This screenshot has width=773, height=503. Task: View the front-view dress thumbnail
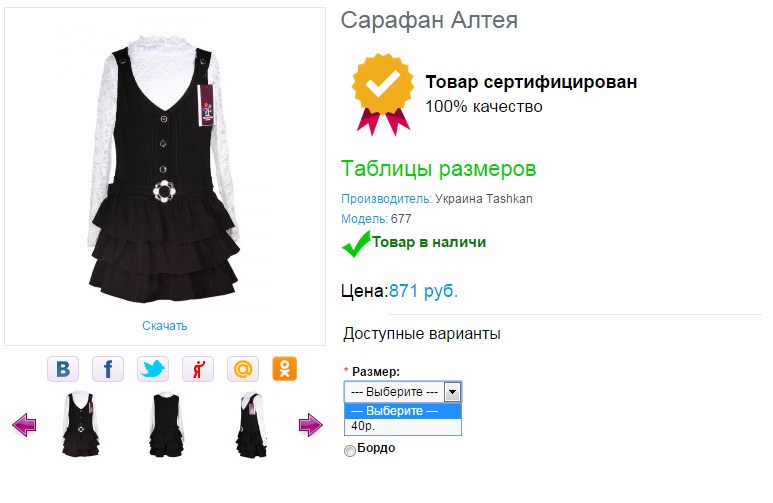(80, 425)
